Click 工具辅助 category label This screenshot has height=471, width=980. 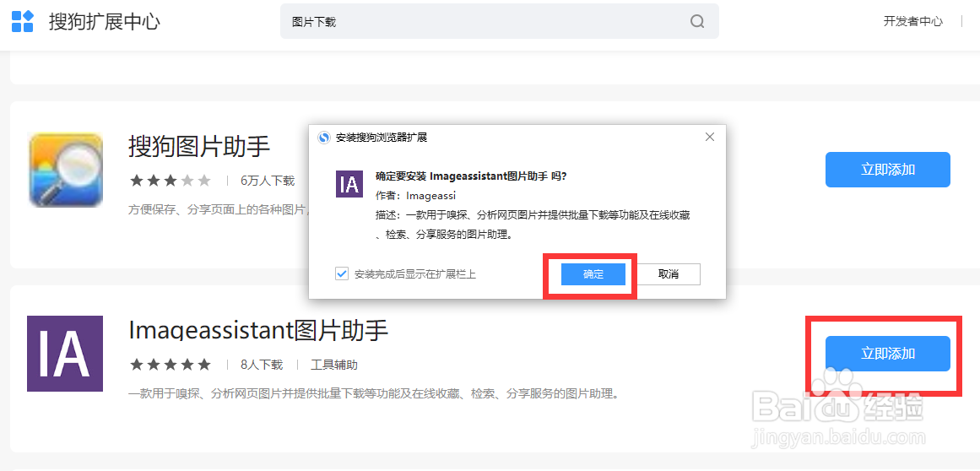pyautogui.click(x=334, y=365)
